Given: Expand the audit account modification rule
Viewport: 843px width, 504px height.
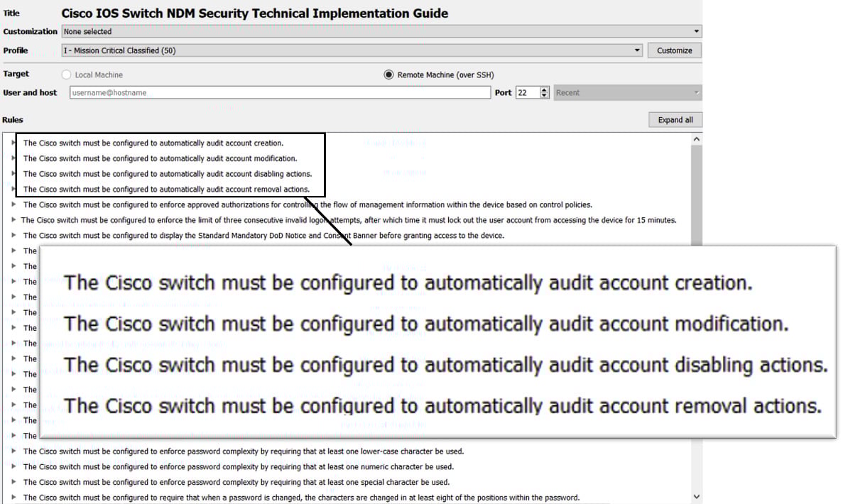Looking at the screenshot, I should (13, 158).
